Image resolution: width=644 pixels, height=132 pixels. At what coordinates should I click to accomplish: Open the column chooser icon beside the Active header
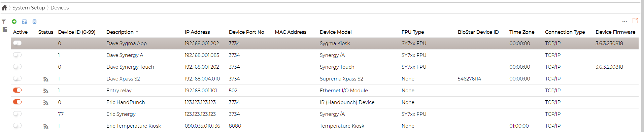pyautogui.click(x=5, y=30)
